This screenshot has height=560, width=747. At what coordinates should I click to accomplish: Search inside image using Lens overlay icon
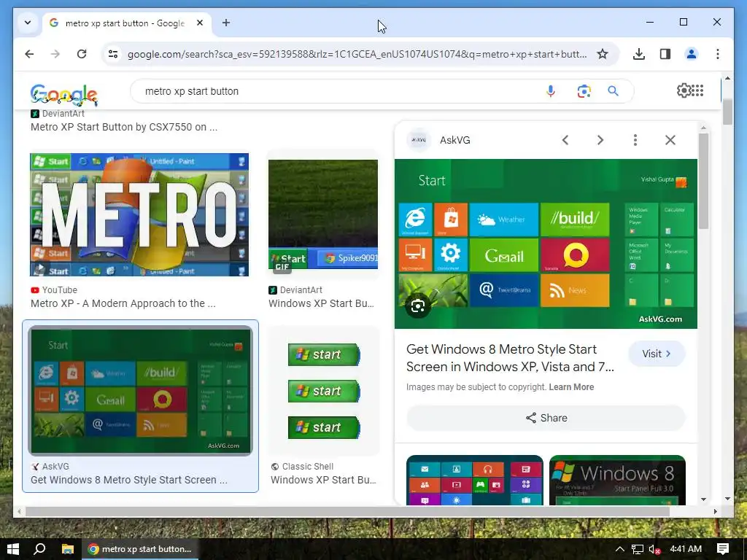pyautogui.click(x=418, y=306)
